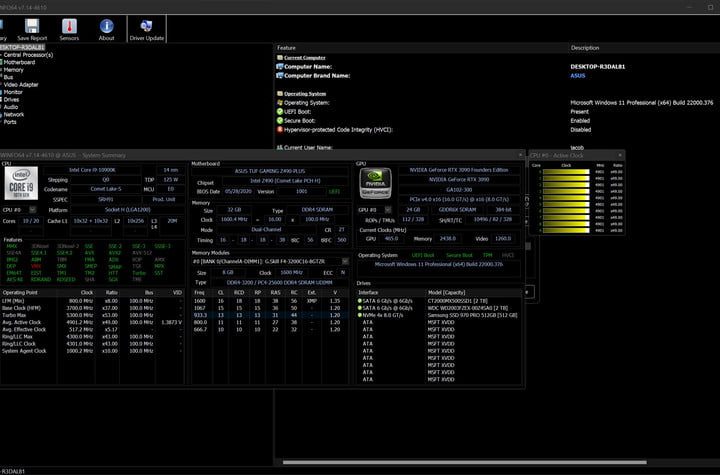
Task: Select Monitor in the device tree
Action: tap(13, 92)
